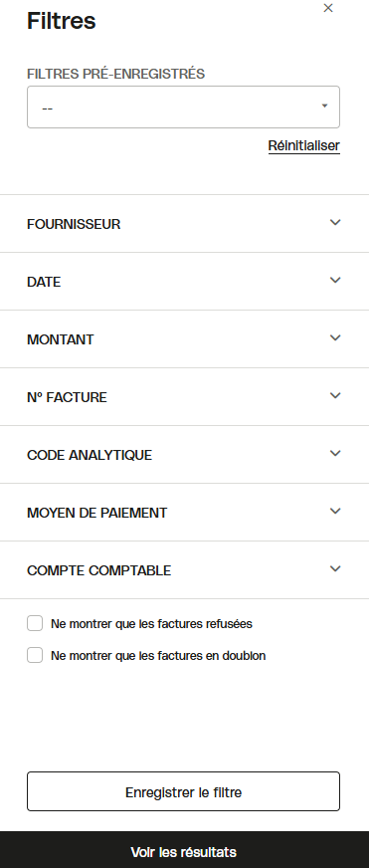
Task: Expand the Date filter chevron
Action: [x=335, y=280]
